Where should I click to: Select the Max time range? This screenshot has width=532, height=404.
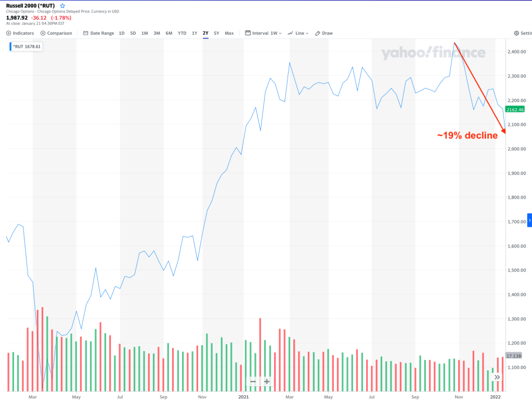pos(229,33)
